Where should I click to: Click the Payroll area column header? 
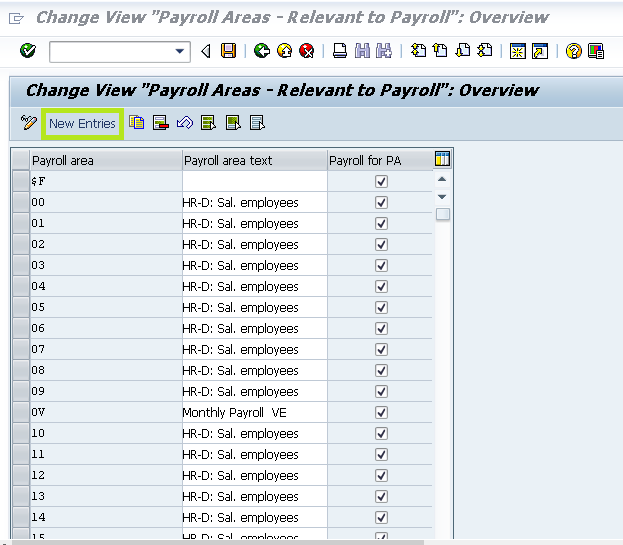(x=106, y=160)
